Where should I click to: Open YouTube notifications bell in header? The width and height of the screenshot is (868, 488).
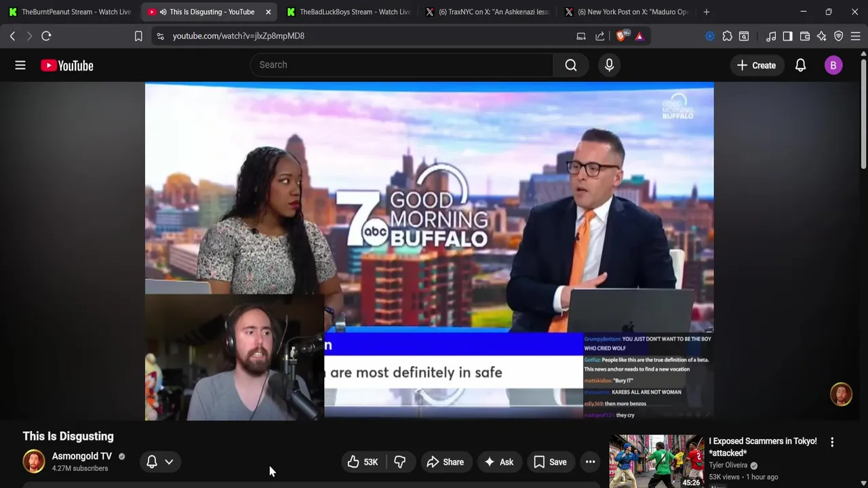(800, 65)
